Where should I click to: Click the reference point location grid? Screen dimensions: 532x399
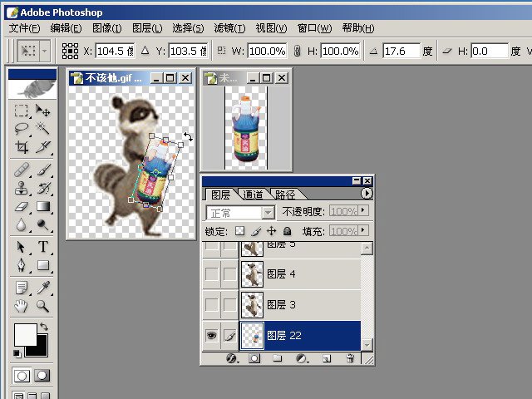(70, 51)
